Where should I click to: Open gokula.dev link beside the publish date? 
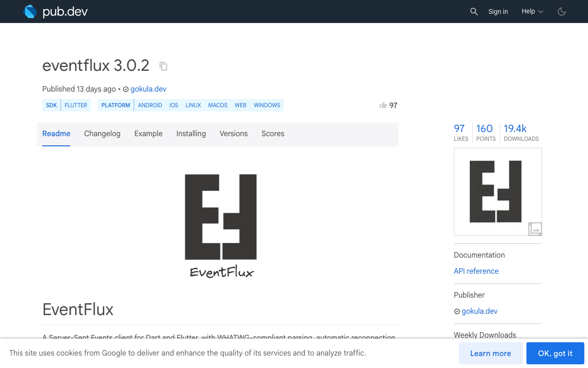[x=148, y=89]
